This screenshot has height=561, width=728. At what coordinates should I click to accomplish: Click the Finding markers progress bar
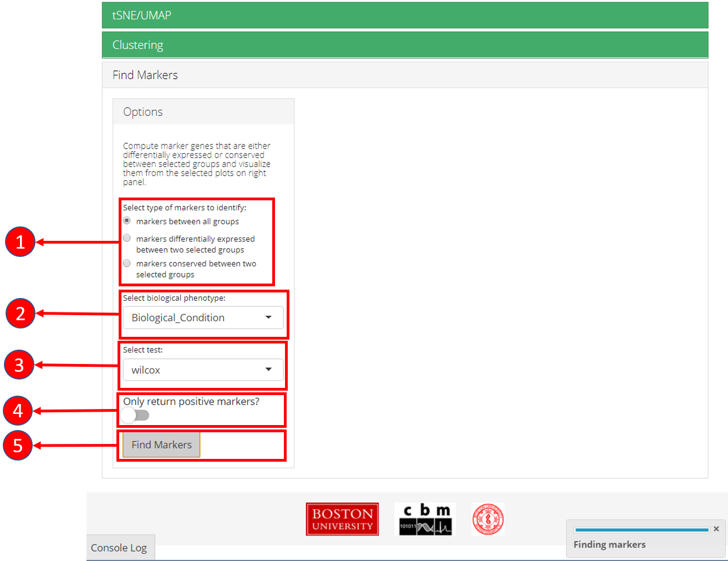[642, 530]
